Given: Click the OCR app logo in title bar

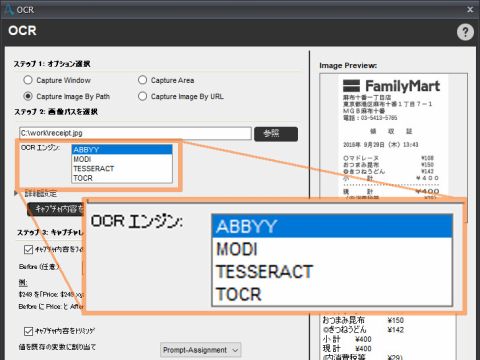Looking at the screenshot, I should [8, 9].
